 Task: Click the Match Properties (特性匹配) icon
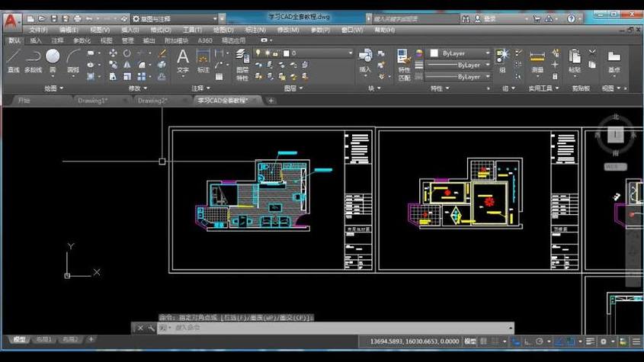click(x=404, y=65)
